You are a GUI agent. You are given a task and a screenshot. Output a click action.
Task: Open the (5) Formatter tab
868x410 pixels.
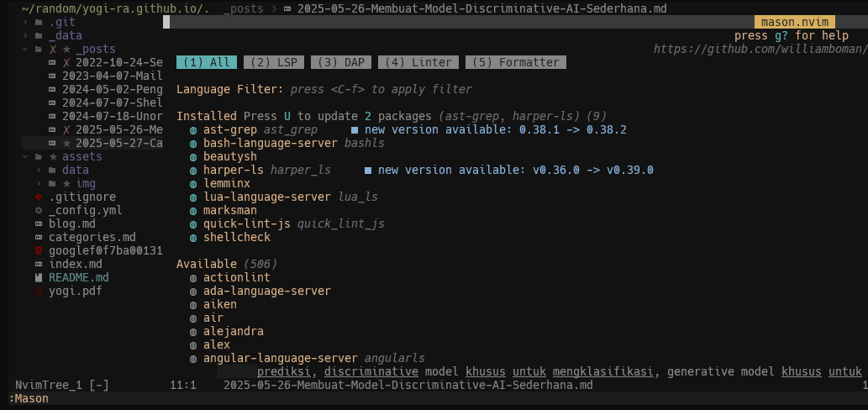tap(516, 62)
